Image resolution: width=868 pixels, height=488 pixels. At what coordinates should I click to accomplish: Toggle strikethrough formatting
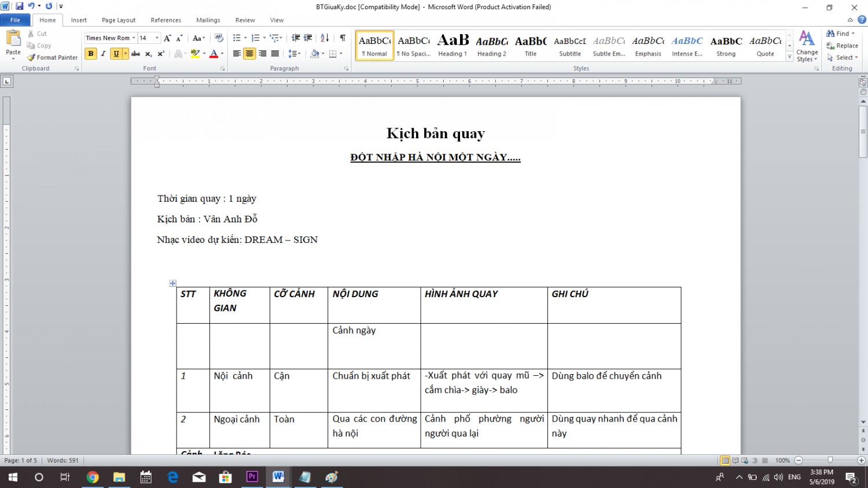coord(135,54)
